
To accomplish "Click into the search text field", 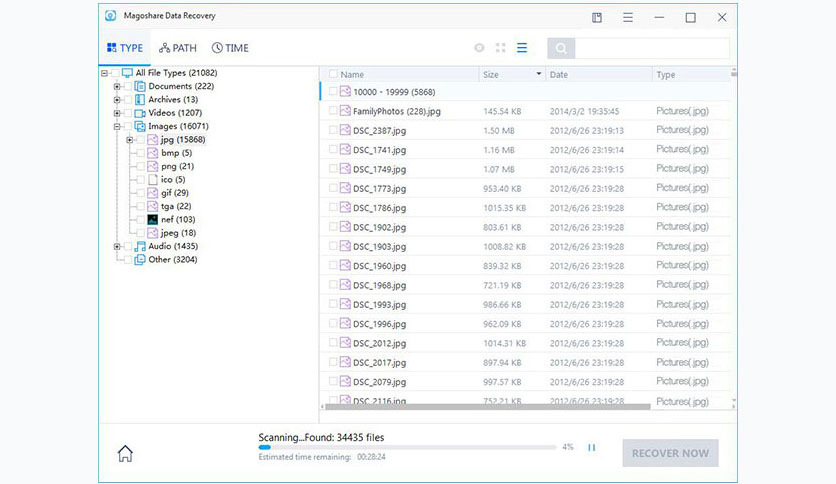I will coord(652,49).
